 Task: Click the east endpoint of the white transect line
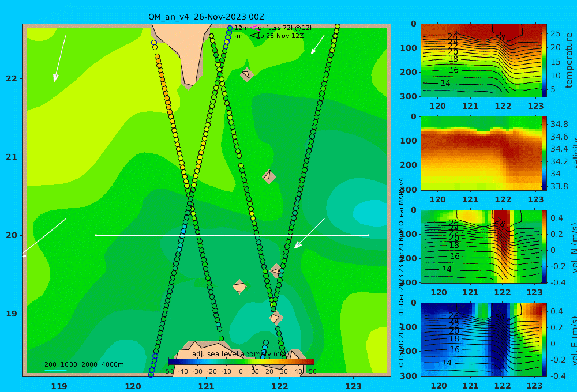click(x=368, y=235)
